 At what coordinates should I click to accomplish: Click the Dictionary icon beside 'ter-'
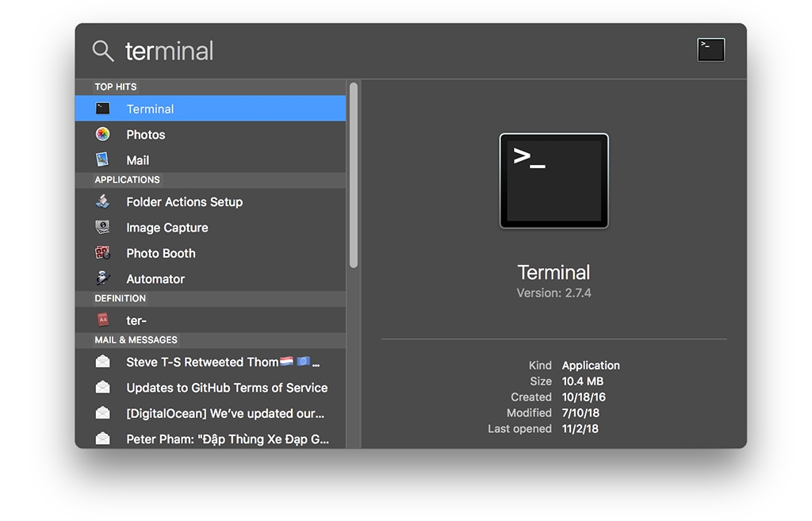102,320
